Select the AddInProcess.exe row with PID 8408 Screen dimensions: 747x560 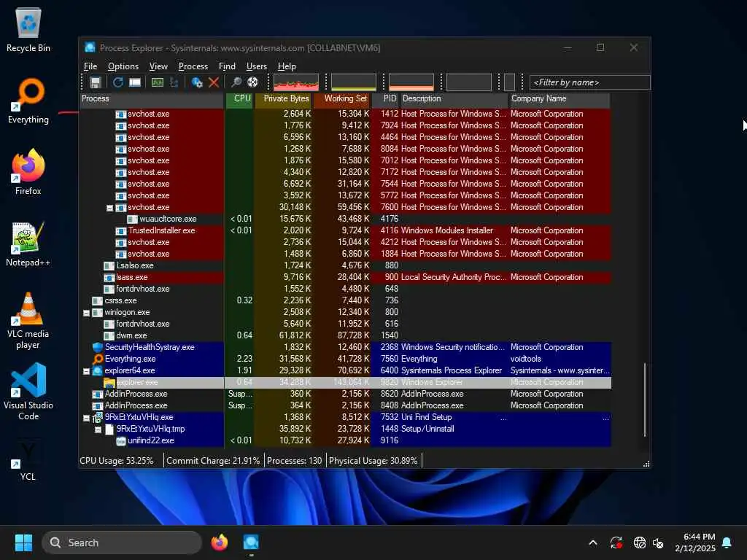(345, 405)
